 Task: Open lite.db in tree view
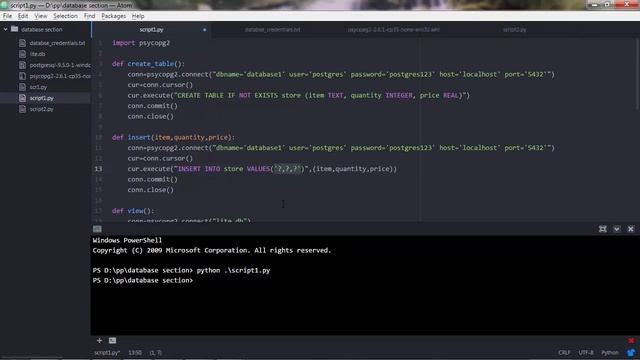38,54
